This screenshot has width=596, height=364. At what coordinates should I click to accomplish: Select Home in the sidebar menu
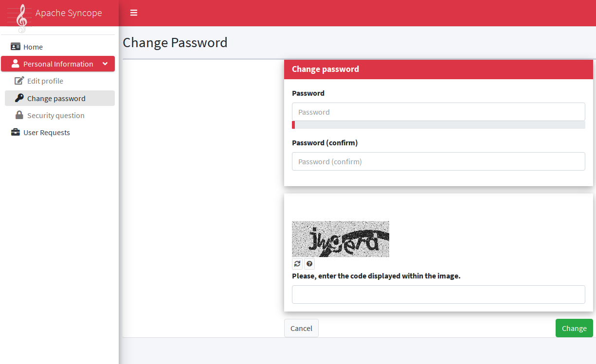point(33,46)
